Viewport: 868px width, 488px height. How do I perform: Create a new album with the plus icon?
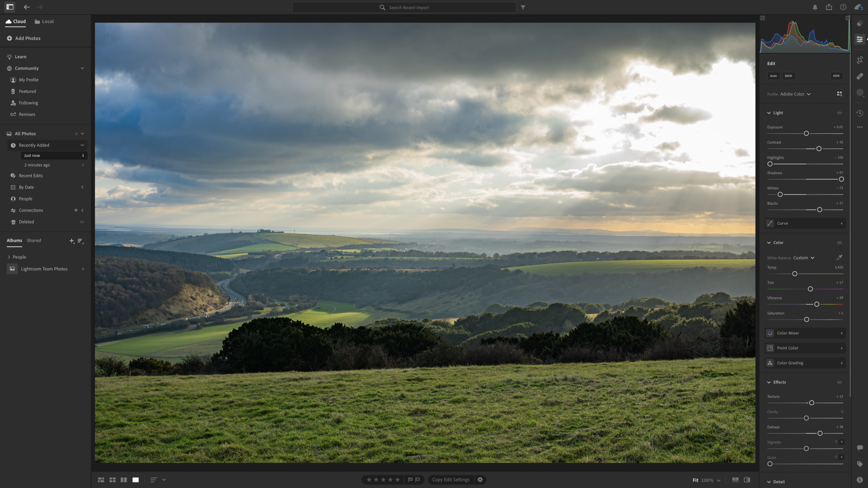point(72,241)
